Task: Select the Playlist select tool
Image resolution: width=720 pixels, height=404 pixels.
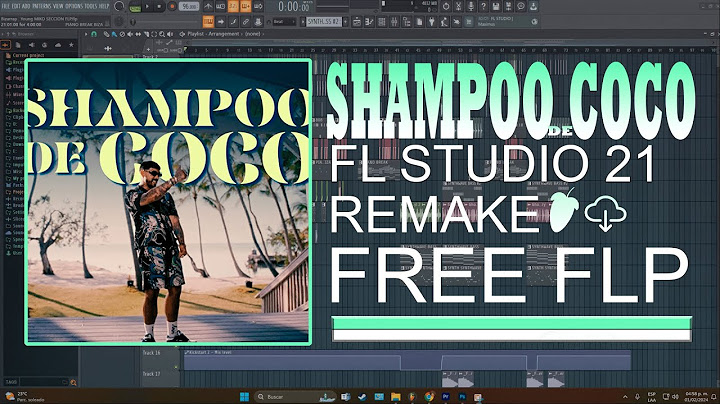Action: pos(154,34)
